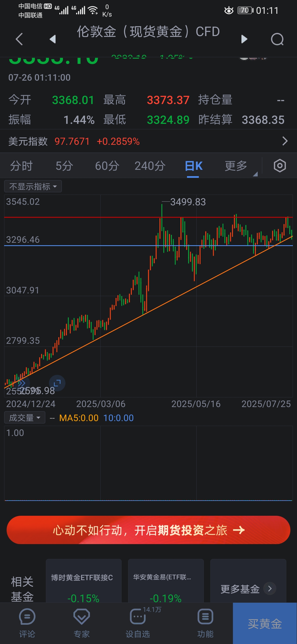Expand the 不显示指标 indicator dropdown
This screenshot has width=297, height=644.
coord(33,186)
